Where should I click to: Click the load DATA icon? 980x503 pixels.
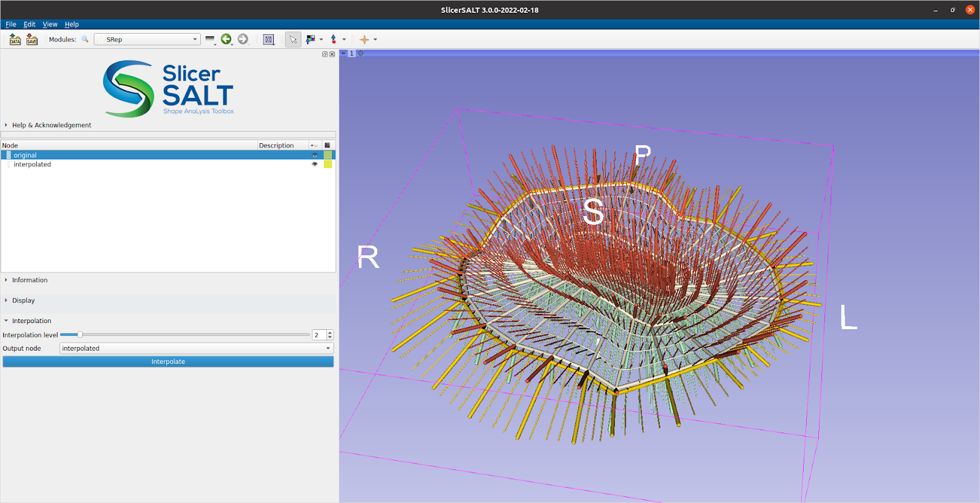point(15,39)
